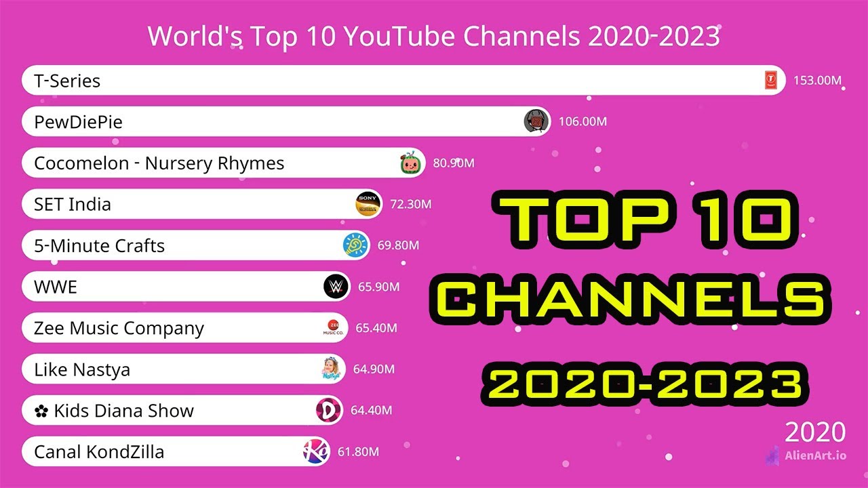Click the Kids Diana Show D icon
The height and width of the screenshot is (488, 868).
(x=330, y=410)
